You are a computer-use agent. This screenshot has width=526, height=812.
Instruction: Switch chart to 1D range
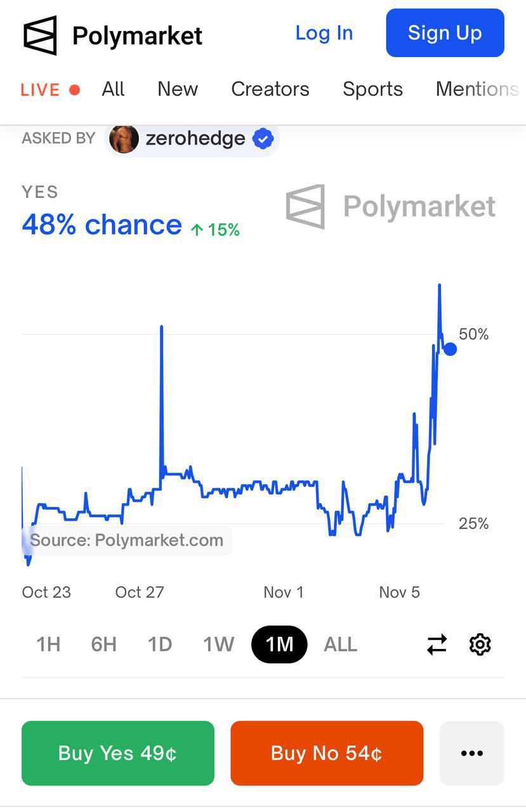[160, 645]
